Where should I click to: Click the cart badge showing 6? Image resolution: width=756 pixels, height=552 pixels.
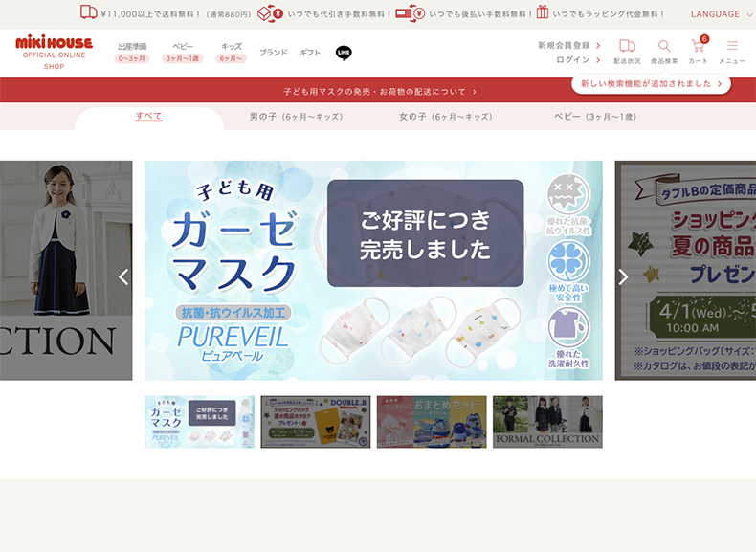[704, 39]
